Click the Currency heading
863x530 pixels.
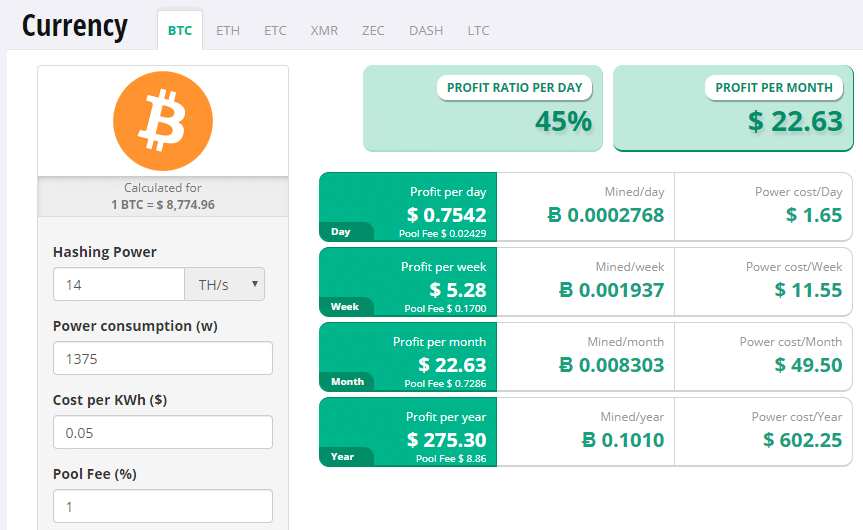74,26
